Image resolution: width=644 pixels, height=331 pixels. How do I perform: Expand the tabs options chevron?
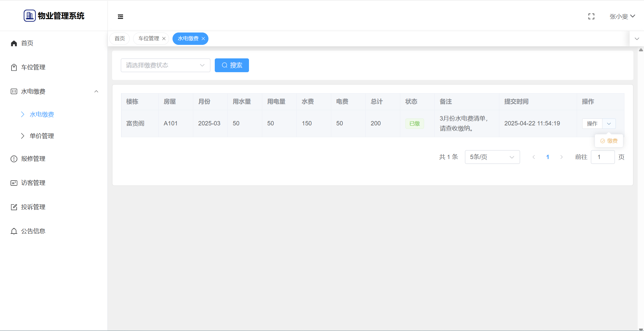[x=637, y=39]
